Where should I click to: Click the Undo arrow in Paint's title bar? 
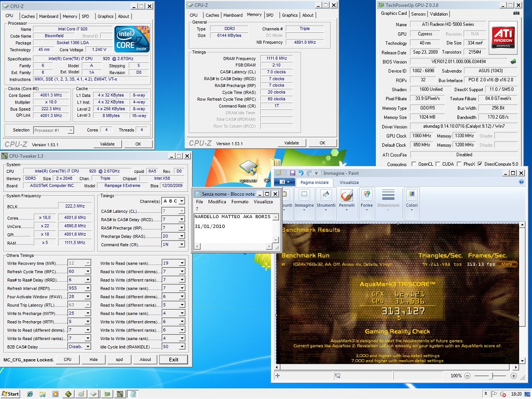click(x=301, y=173)
